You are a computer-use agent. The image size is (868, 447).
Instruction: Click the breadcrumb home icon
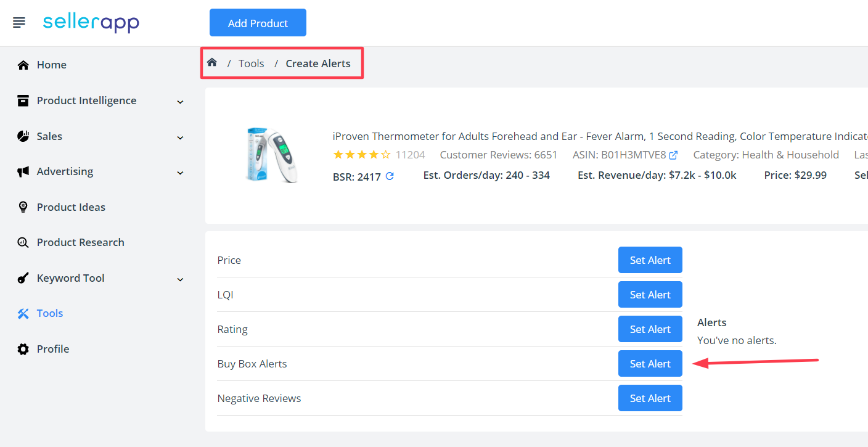coord(212,63)
